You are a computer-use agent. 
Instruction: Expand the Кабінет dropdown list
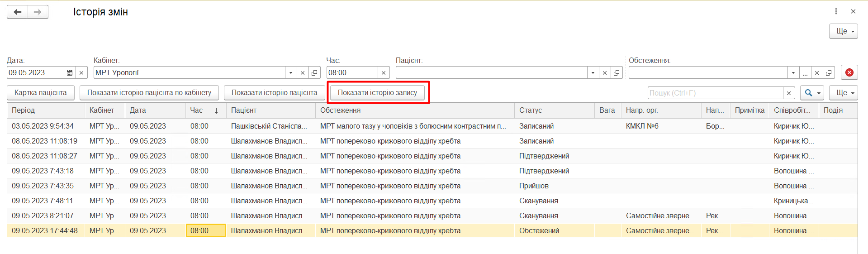[291, 72]
